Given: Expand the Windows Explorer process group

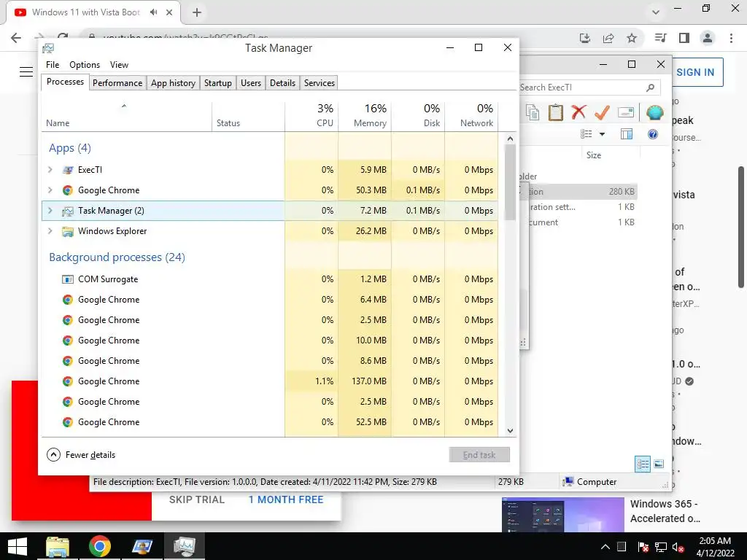Looking at the screenshot, I should 50,231.
